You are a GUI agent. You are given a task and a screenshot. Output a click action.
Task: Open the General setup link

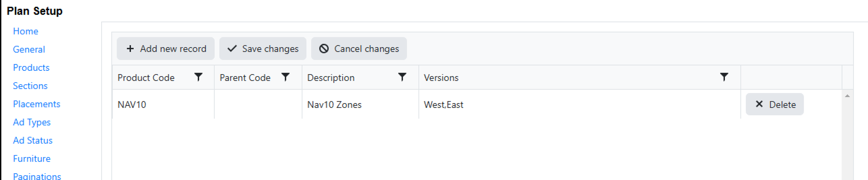coord(29,49)
